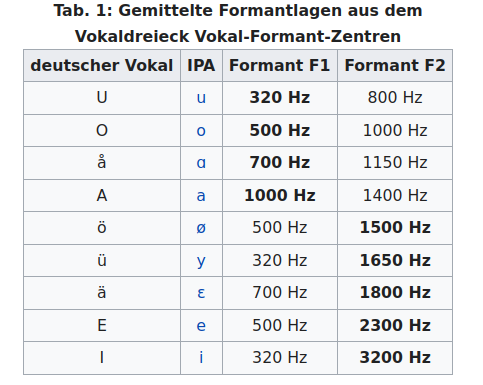Image resolution: width=483 pixels, height=385 pixels.
Task: Click the 'deutscher Vokal' column header
Action: coord(102,65)
